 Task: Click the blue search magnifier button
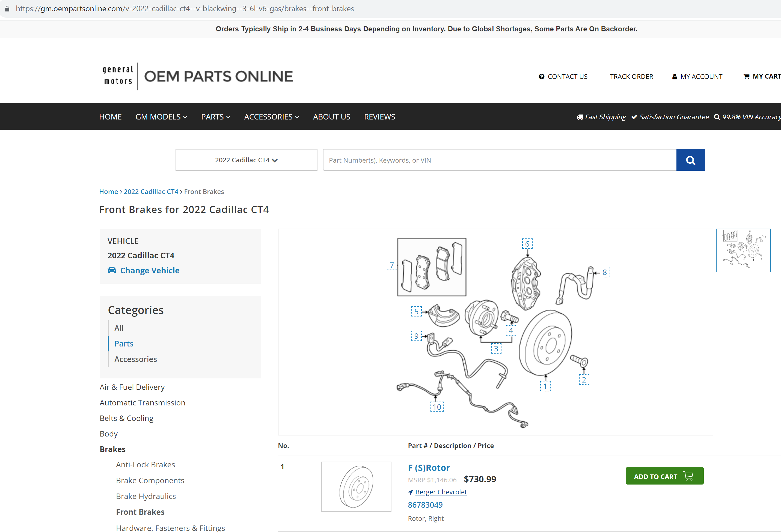[x=690, y=160]
